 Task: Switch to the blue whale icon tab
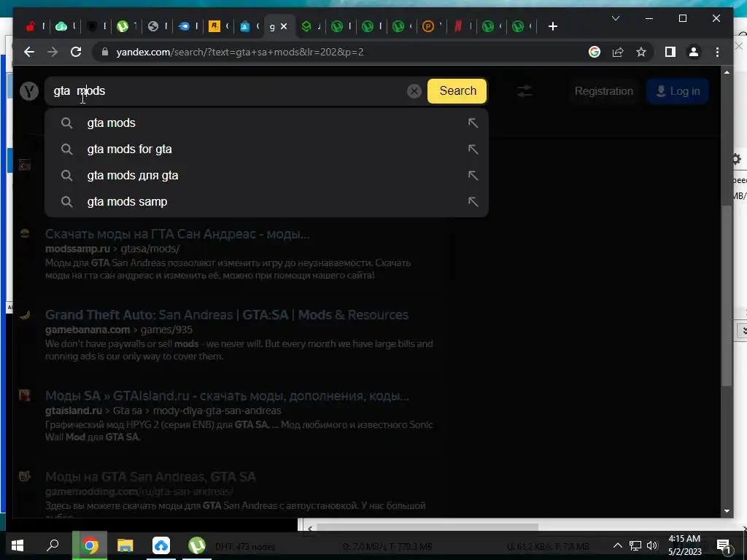(x=184, y=26)
